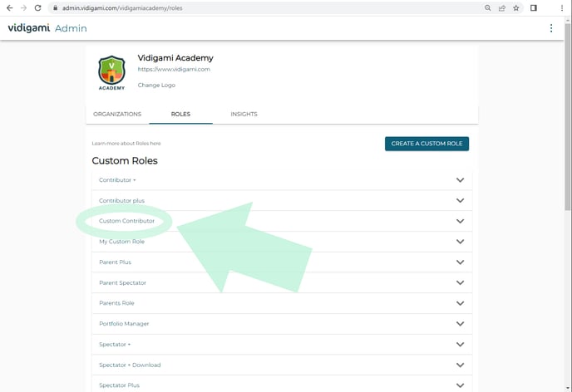Open the Insights tab
The height and width of the screenshot is (392, 572).
pyautogui.click(x=244, y=114)
